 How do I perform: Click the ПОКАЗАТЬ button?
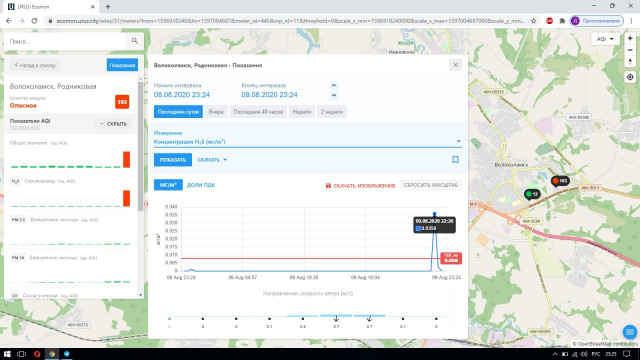(173, 160)
